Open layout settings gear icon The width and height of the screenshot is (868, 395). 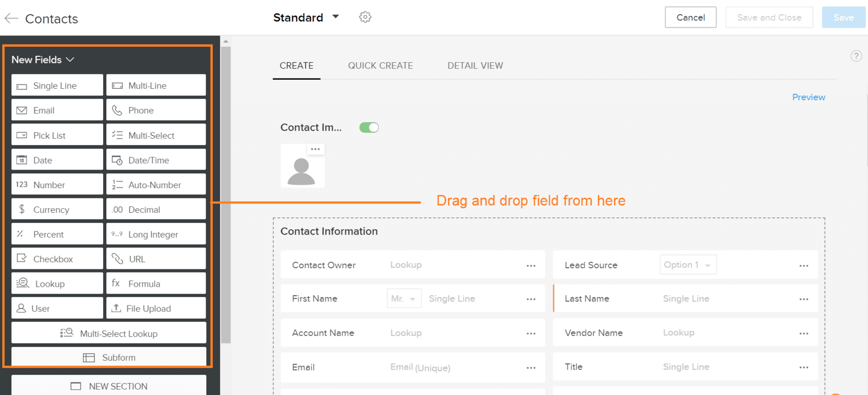(x=365, y=17)
